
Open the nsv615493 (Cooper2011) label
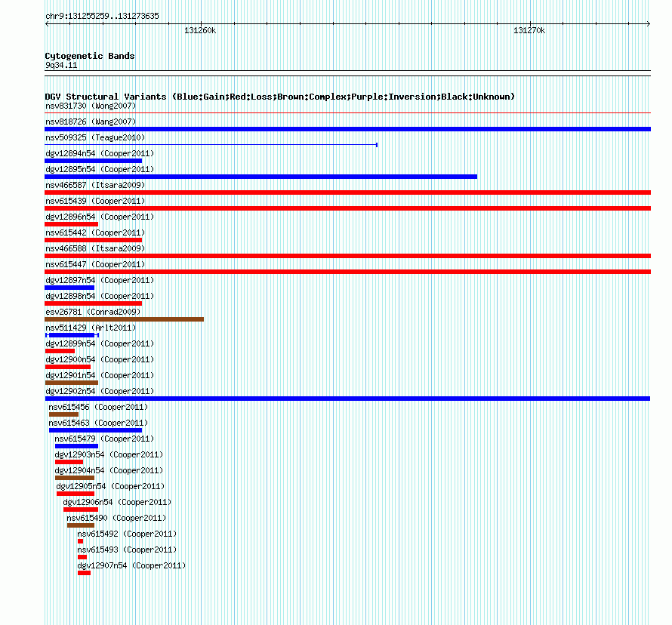pyautogui.click(x=127, y=550)
